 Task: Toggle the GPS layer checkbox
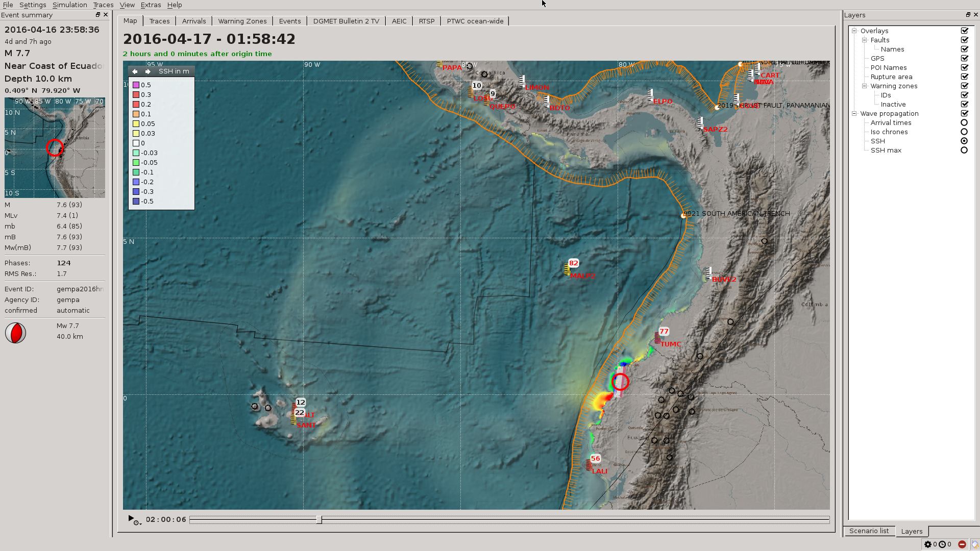coord(964,59)
